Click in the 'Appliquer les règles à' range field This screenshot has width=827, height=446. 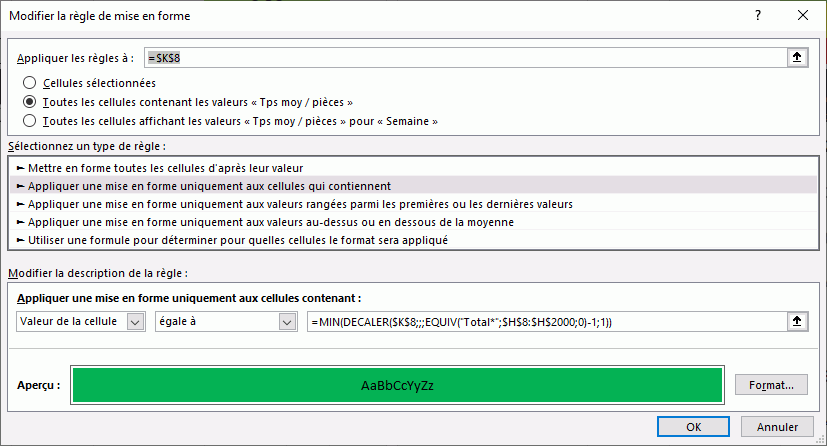[460, 57]
